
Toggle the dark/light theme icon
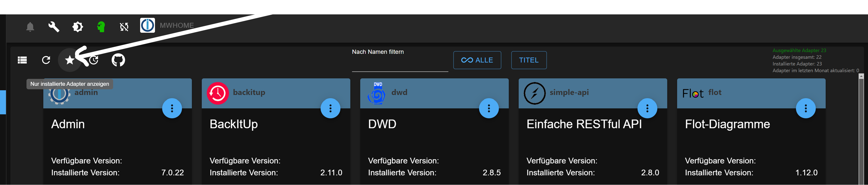pyautogui.click(x=77, y=26)
